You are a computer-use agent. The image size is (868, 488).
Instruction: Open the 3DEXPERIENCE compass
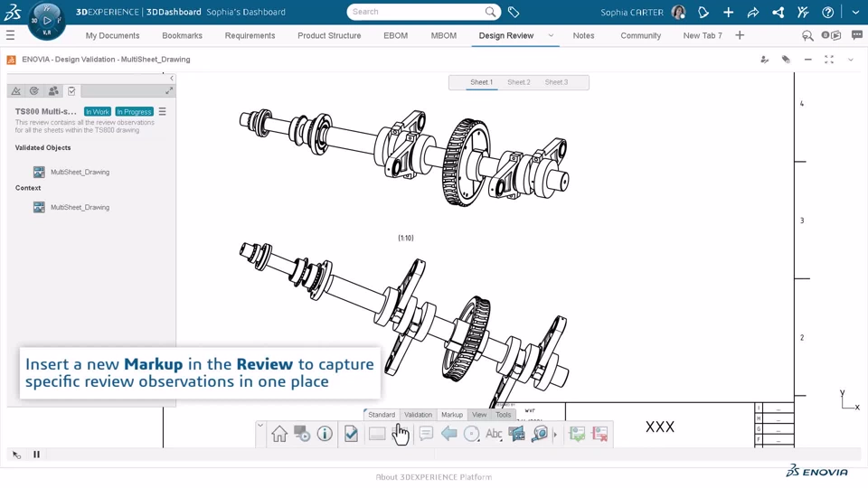coord(46,21)
